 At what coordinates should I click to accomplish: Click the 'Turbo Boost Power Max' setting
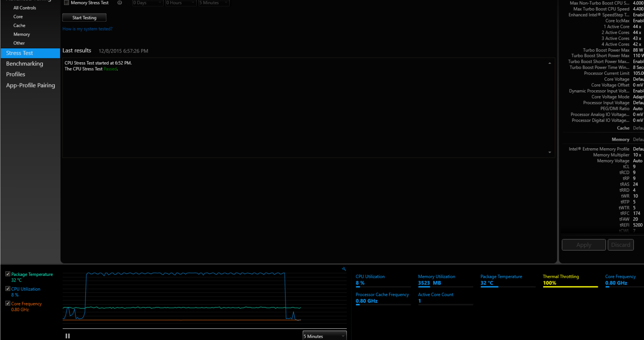[x=613, y=50]
